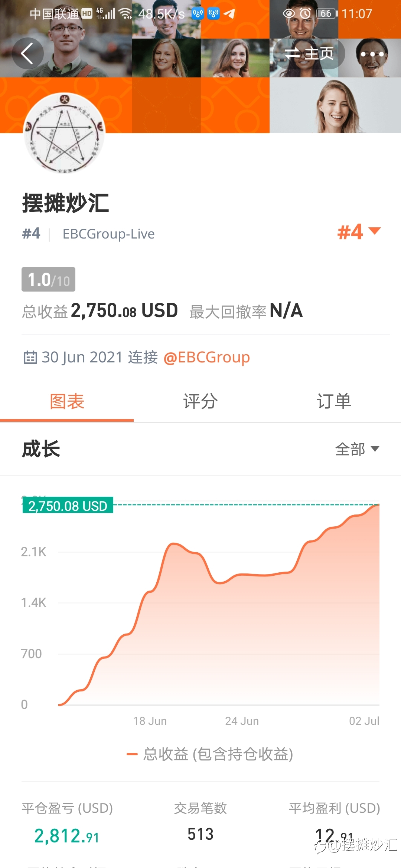Expand the orange #4 account dropdown
Screen dimensions: 401x868
(x=359, y=232)
